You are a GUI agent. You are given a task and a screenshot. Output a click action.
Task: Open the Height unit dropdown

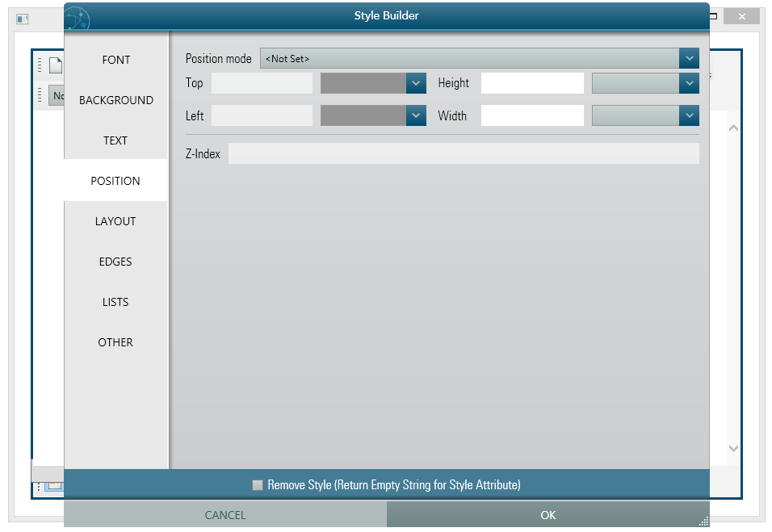[689, 83]
